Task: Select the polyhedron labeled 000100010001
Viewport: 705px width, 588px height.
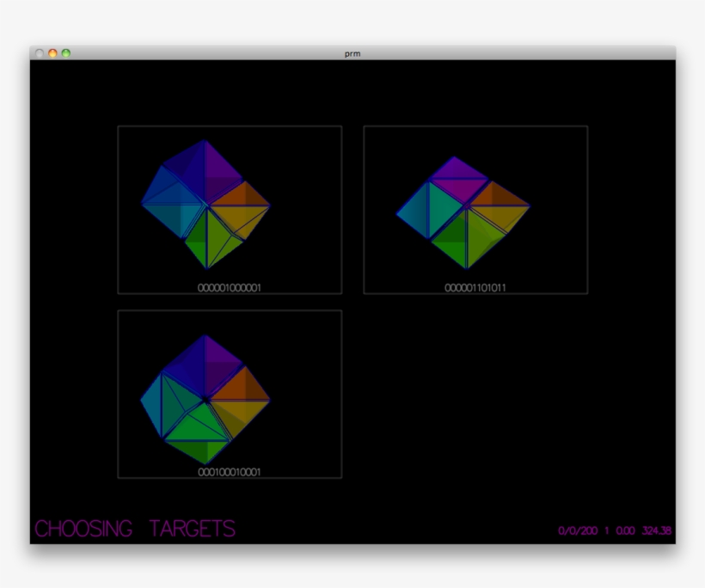Action: point(206,395)
